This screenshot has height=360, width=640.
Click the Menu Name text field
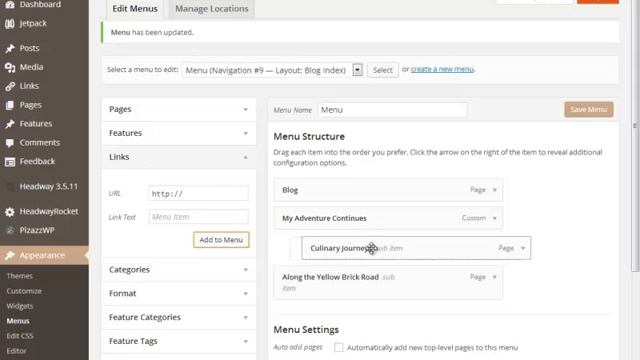[x=392, y=110]
